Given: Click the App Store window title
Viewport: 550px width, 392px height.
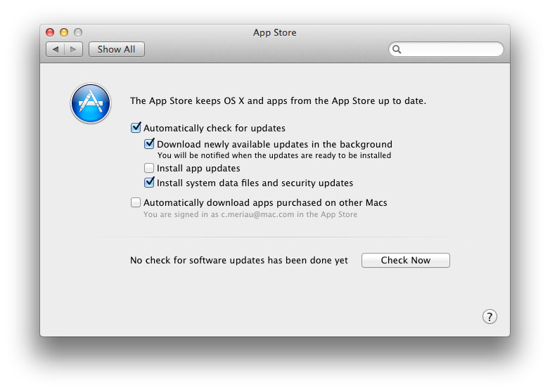Looking at the screenshot, I should (x=275, y=32).
